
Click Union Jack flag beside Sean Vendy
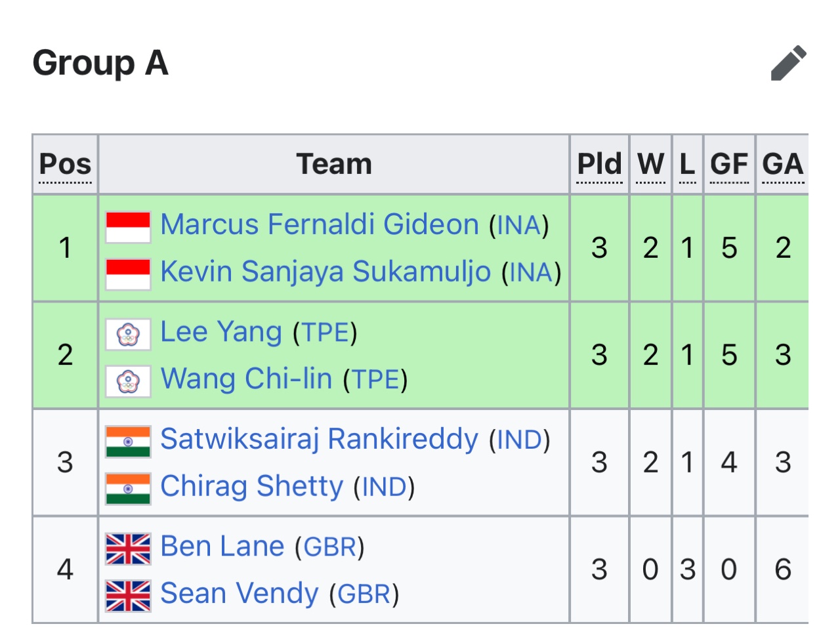(128, 596)
